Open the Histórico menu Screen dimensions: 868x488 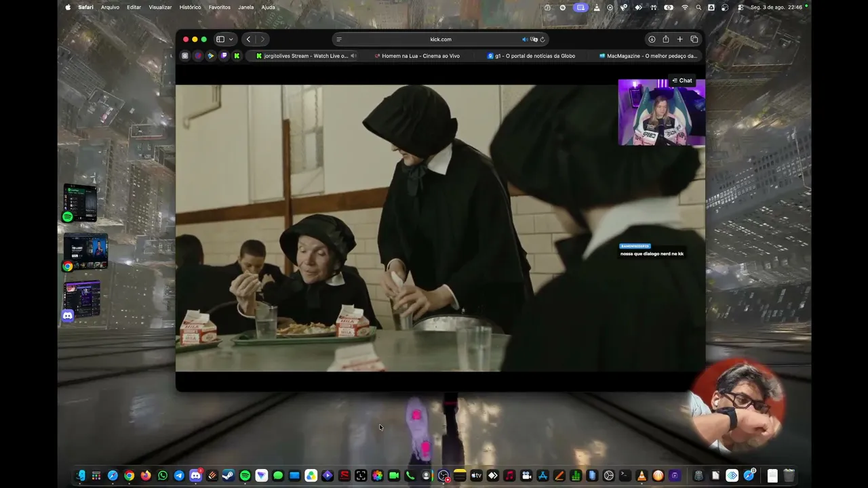[x=190, y=7]
